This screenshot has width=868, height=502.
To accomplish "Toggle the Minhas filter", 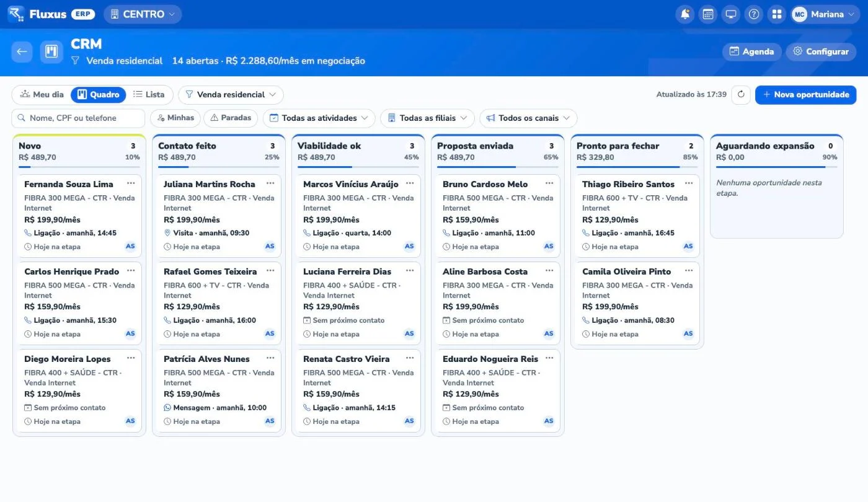I will click(175, 118).
